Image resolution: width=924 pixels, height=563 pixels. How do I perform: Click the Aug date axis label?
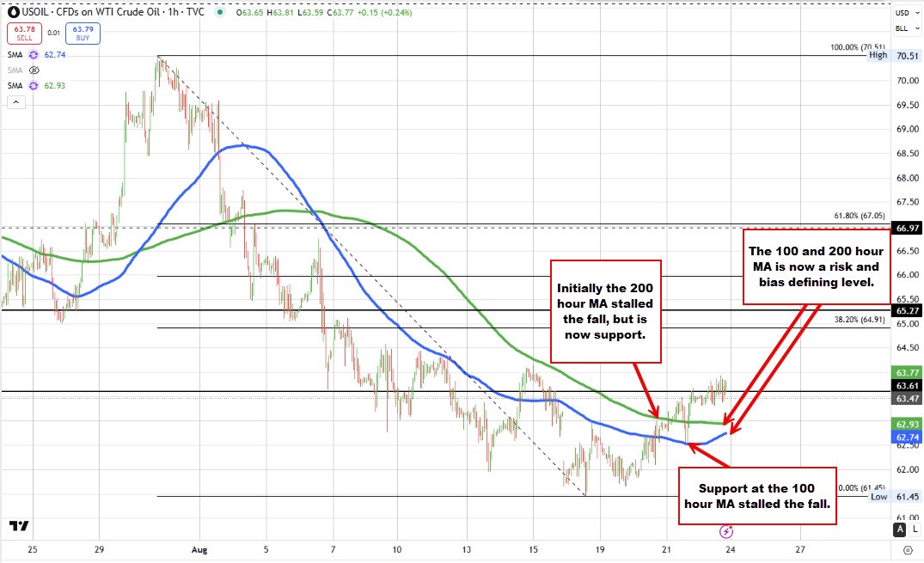[x=199, y=549]
